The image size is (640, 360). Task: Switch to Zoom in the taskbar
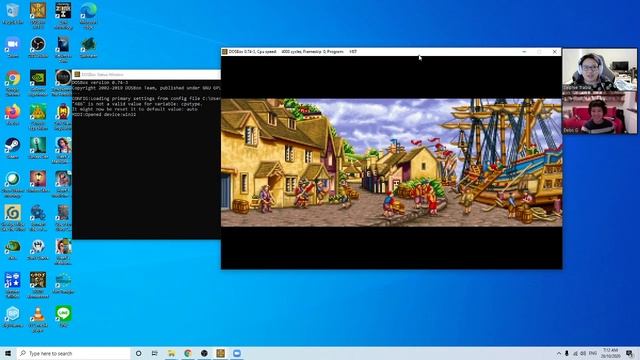point(237,353)
